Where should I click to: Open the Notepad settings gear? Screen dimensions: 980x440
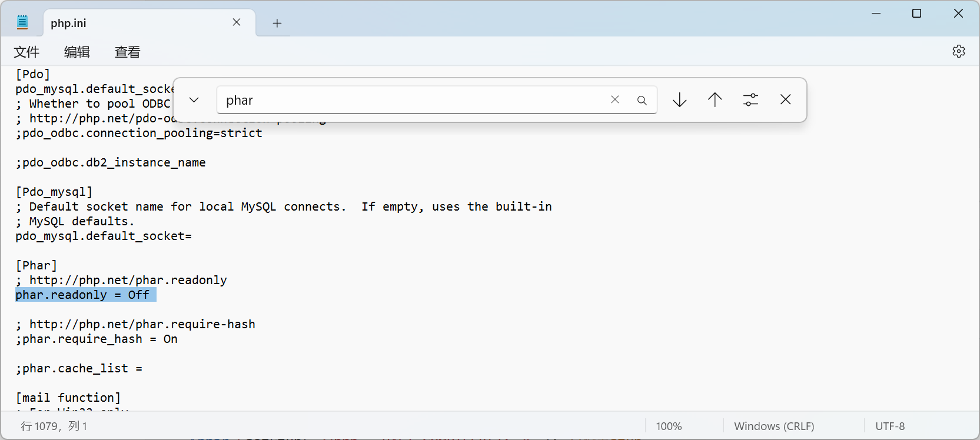click(x=958, y=51)
